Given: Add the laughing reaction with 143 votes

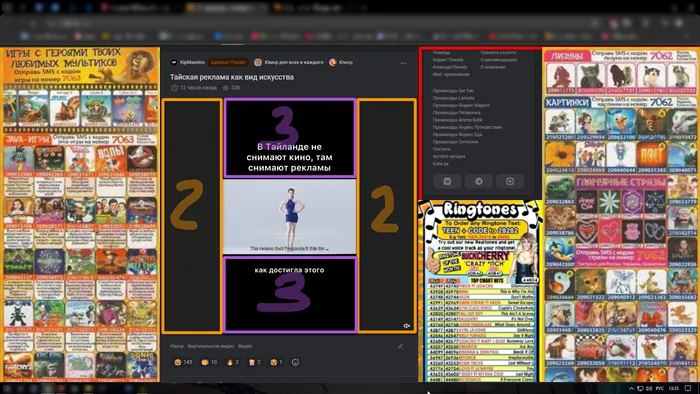Looking at the screenshot, I should point(183,362).
